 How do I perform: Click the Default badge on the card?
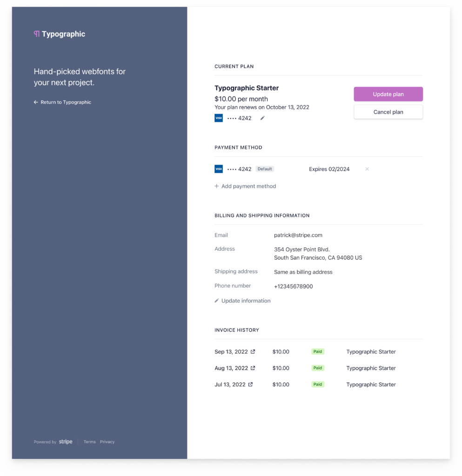265,169
